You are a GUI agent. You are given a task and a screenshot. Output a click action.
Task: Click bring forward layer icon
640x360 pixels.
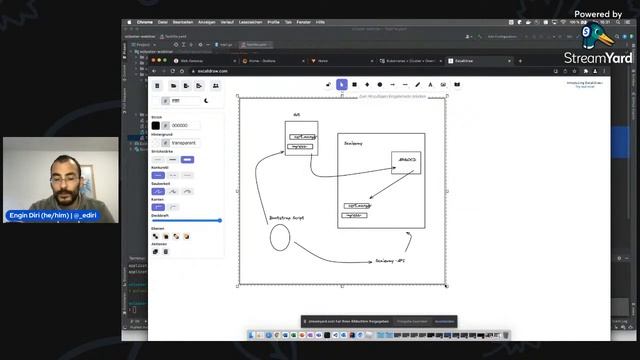[176, 236]
